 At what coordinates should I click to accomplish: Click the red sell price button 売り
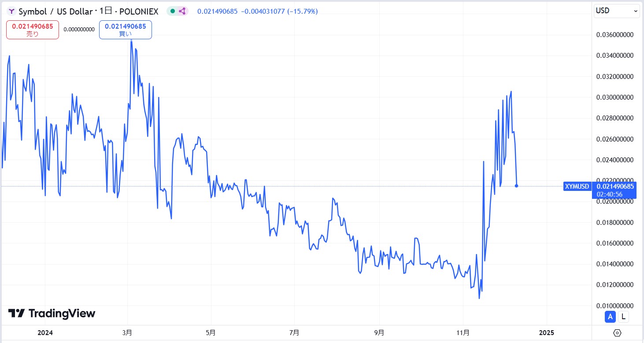(33, 30)
